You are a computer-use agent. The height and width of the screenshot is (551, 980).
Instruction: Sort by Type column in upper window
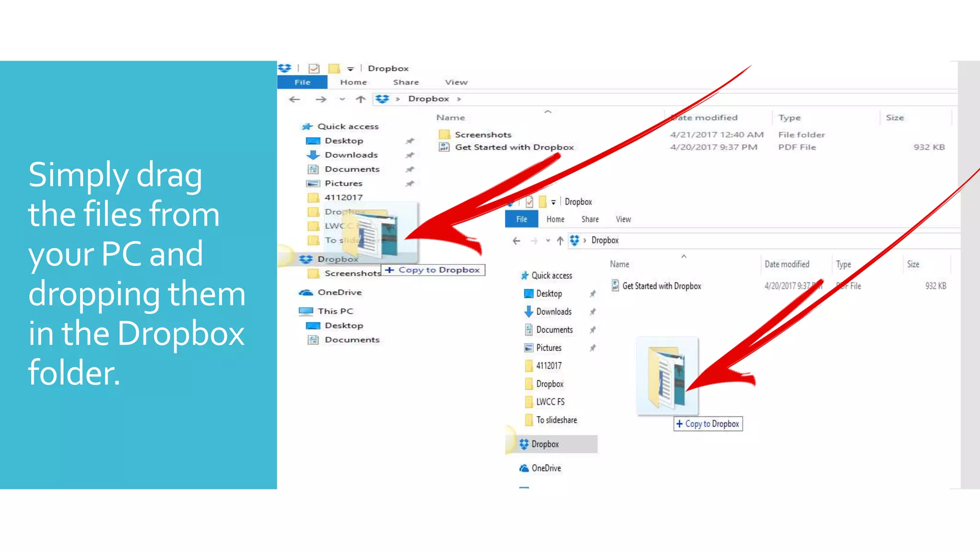tap(789, 118)
